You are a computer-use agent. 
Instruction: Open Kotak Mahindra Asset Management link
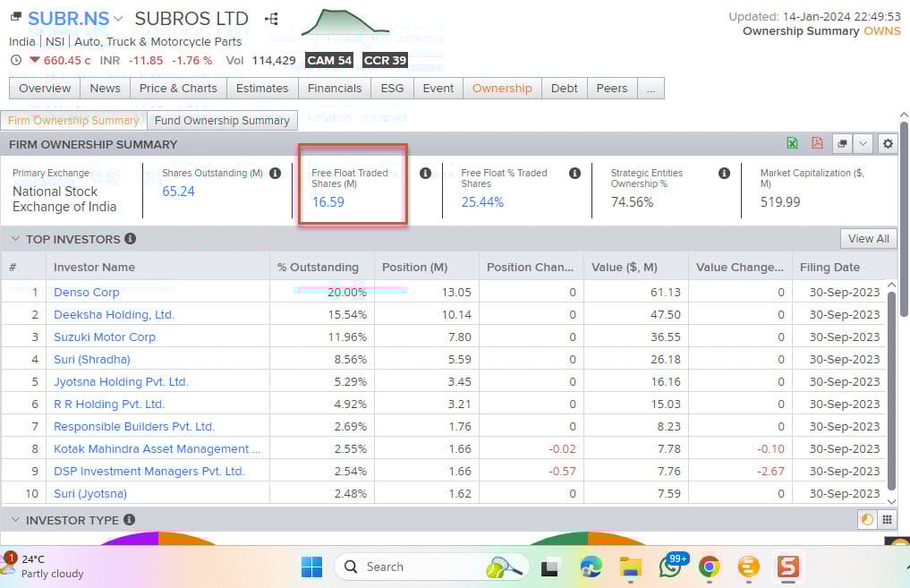pos(157,448)
